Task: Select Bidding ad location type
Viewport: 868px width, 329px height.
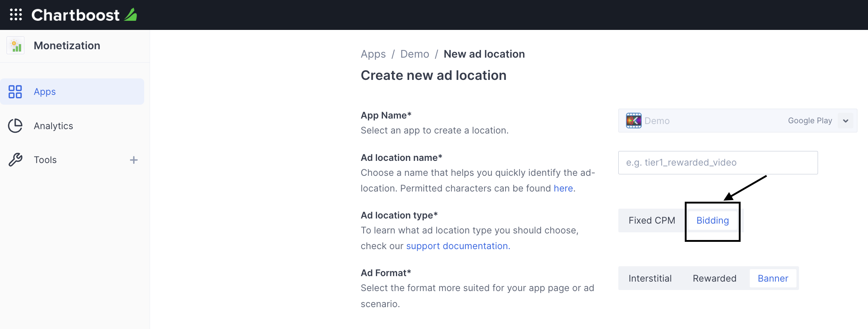Action: tap(712, 221)
